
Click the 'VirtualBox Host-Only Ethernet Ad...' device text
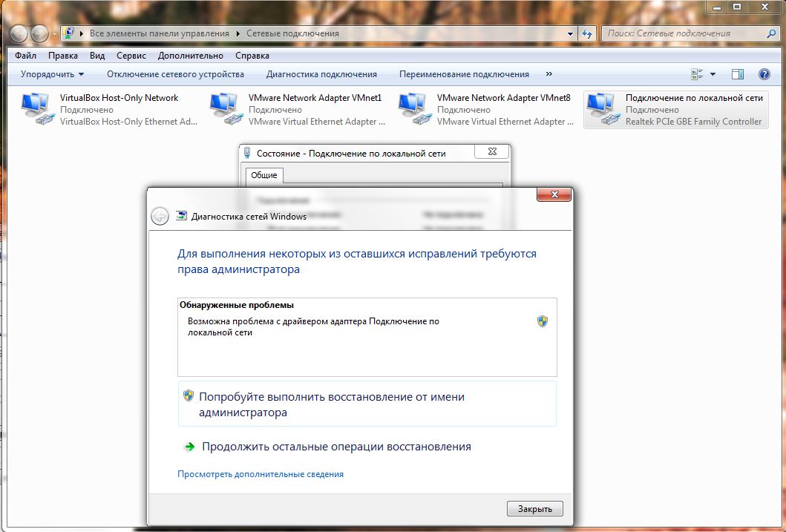[x=129, y=121]
